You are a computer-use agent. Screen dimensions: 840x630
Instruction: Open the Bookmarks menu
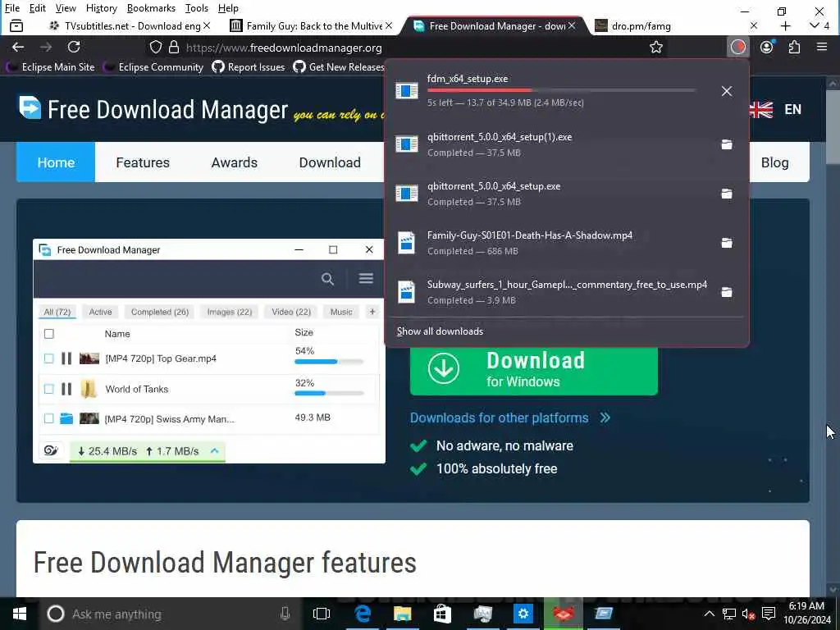click(x=151, y=8)
